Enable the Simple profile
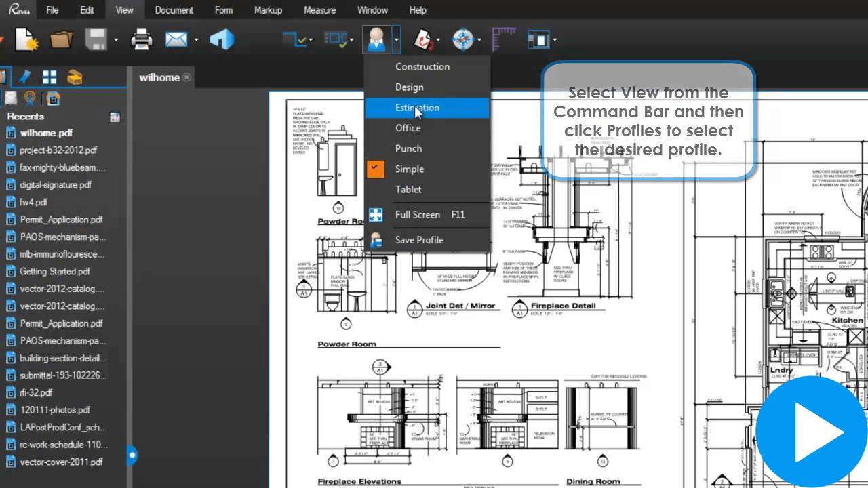This screenshot has width=868, height=488. pos(408,169)
